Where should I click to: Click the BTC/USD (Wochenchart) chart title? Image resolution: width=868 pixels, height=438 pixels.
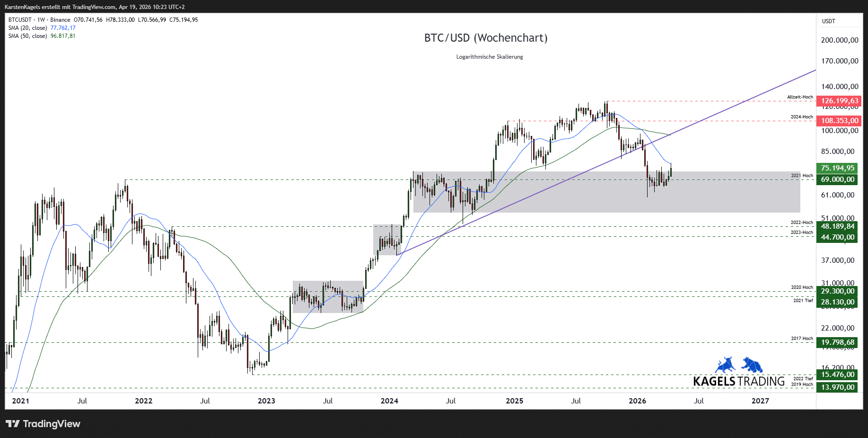486,38
